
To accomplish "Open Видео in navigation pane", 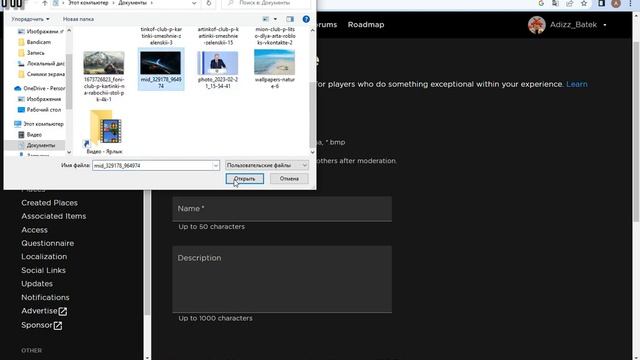I will [31, 135].
